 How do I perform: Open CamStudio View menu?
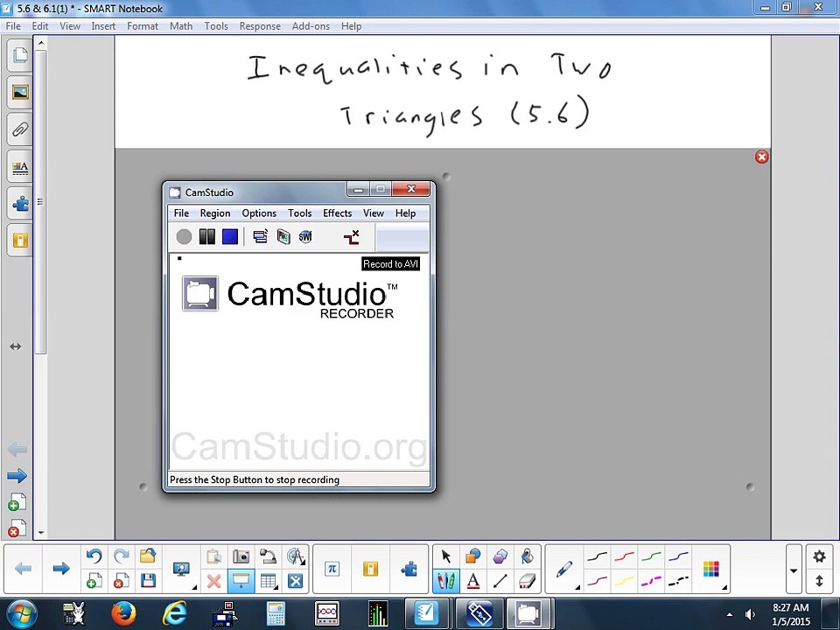tap(374, 213)
